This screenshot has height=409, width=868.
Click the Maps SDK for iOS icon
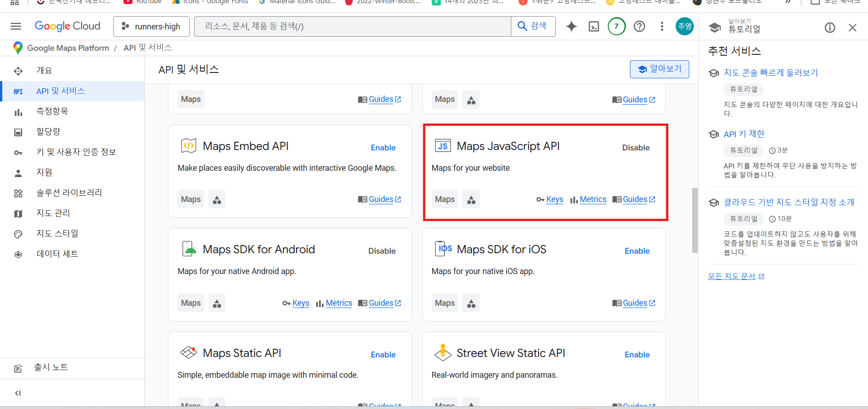444,249
